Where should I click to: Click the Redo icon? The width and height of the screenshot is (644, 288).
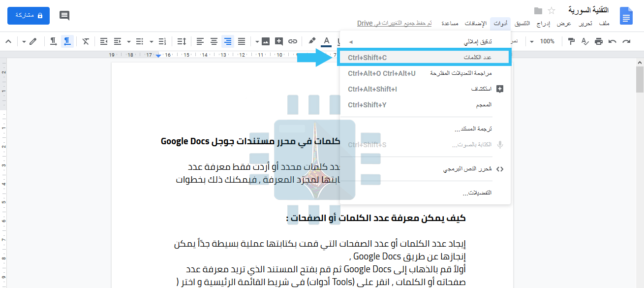[626, 41]
